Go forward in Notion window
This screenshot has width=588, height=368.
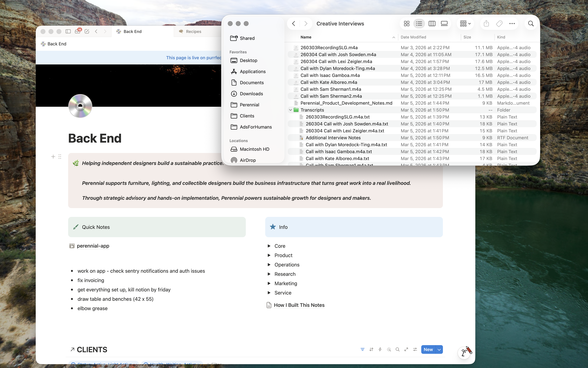(x=105, y=31)
